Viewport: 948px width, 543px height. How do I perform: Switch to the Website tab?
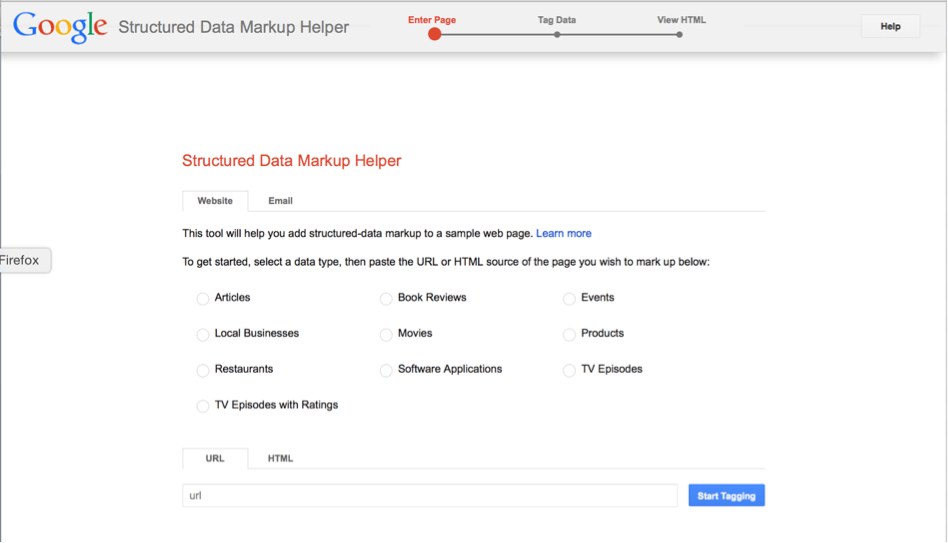215,201
